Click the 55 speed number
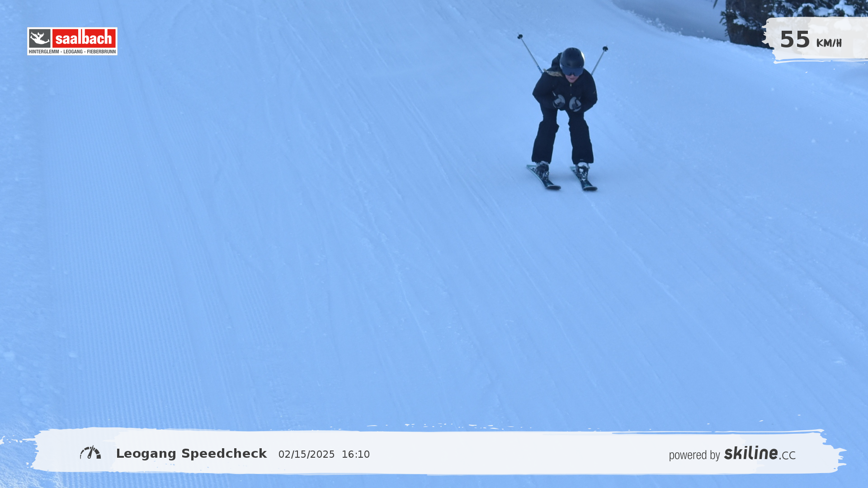This screenshot has height=488, width=868. pyautogui.click(x=795, y=40)
